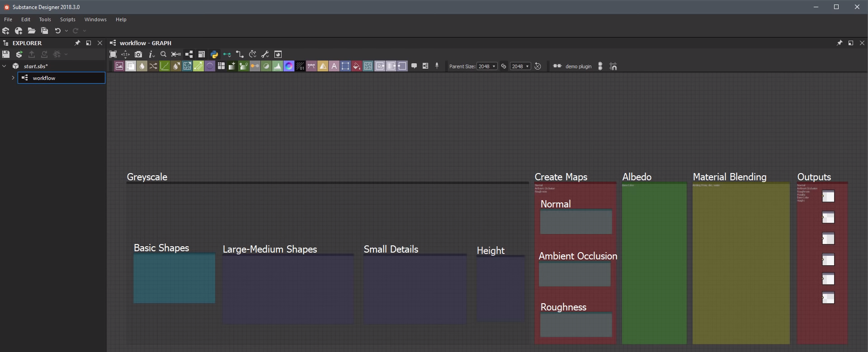Take a graph screenshot with camera icon
The width and height of the screenshot is (868, 352).
coord(138,54)
